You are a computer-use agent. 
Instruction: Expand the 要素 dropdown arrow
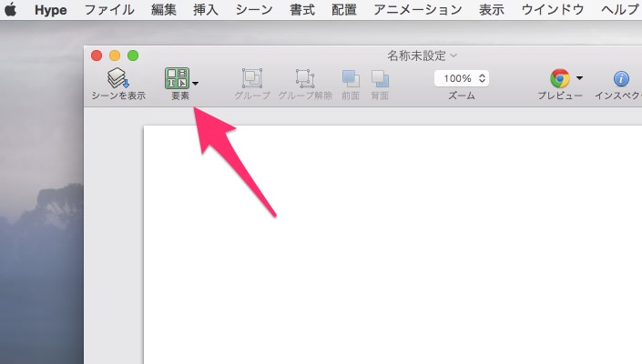tap(195, 84)
